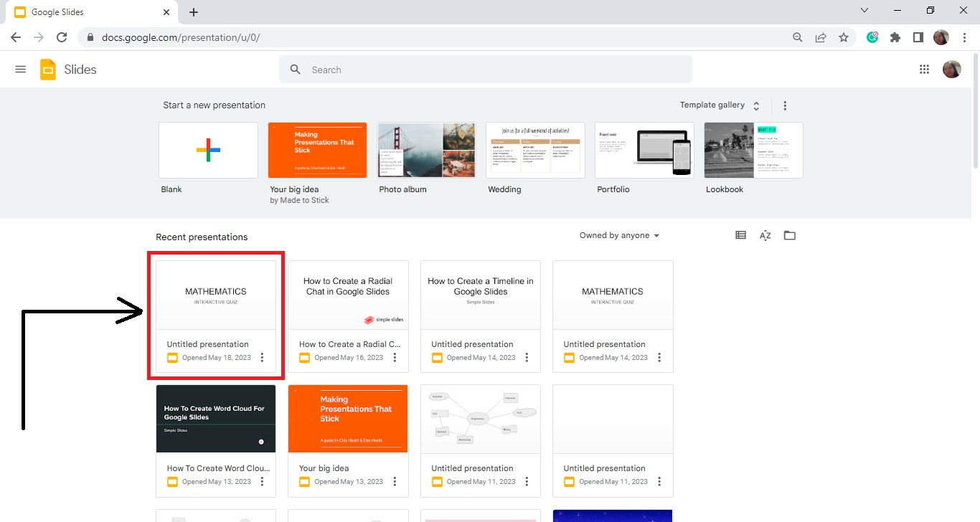Open MATHEMATICS presentation opened May 18
Image resolution: width=980 pixels, height=522 pixels.
tap(216, 295)
